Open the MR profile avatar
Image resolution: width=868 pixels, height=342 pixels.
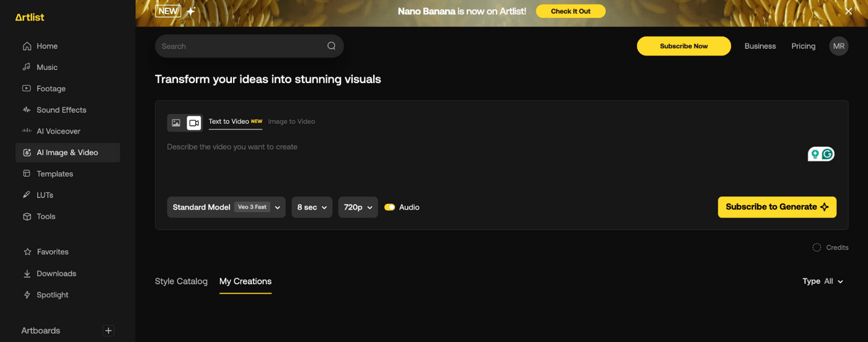pyautogui.click(x=838, y=46)
